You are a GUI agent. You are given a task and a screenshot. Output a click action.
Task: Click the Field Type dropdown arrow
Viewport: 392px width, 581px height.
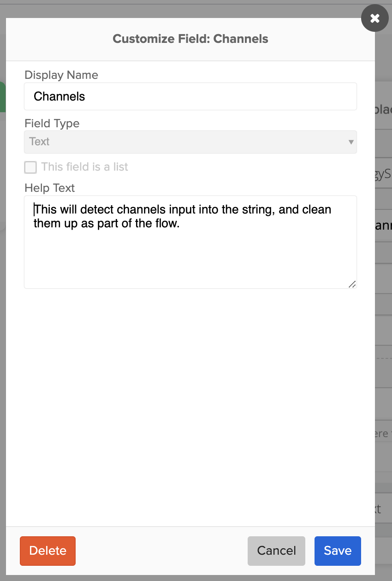click(x=351, y=142)
